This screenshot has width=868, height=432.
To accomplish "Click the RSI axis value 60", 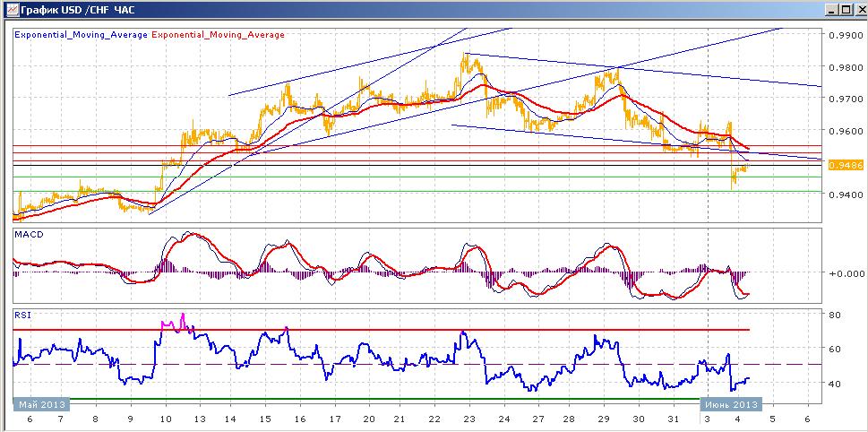I will tap(834, 349).
